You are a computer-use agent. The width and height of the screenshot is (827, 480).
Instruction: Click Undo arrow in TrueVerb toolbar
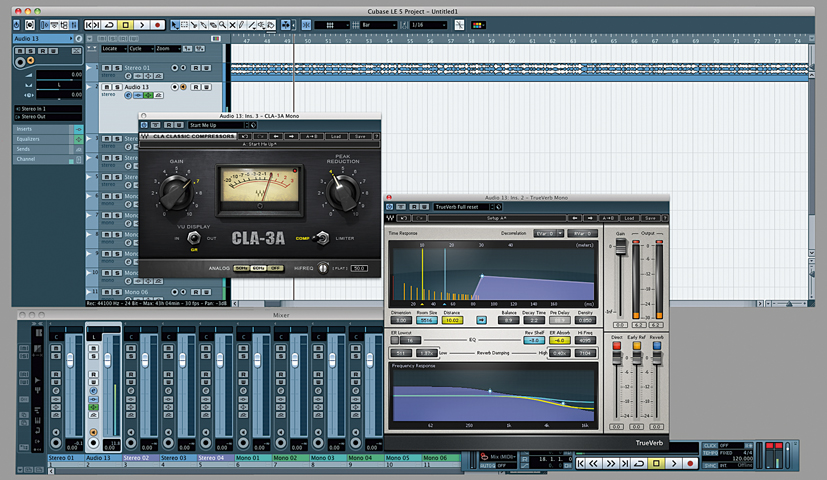click(403, 218)
